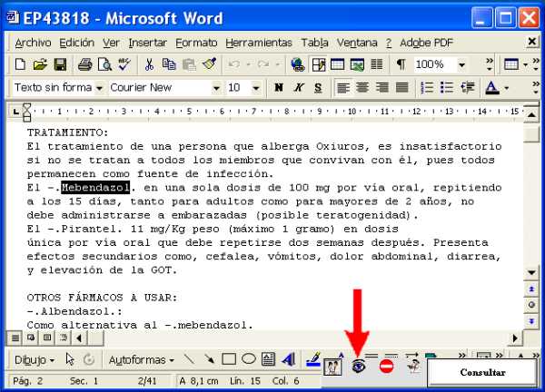Open the style dropdown 'Texto sin forma'

click(x=99, y=88)
